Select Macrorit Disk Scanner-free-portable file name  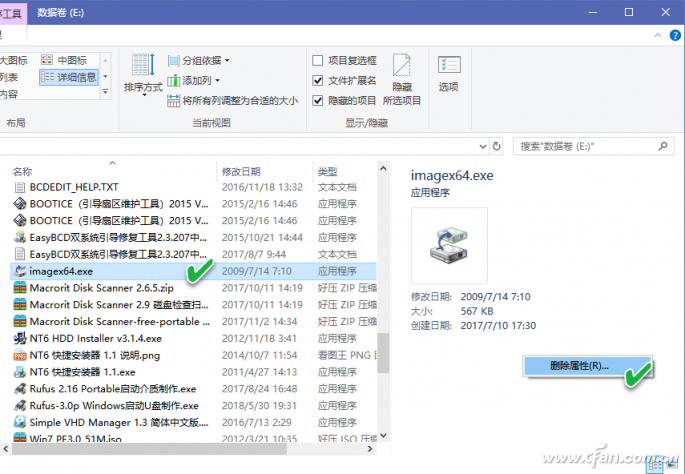120,322
